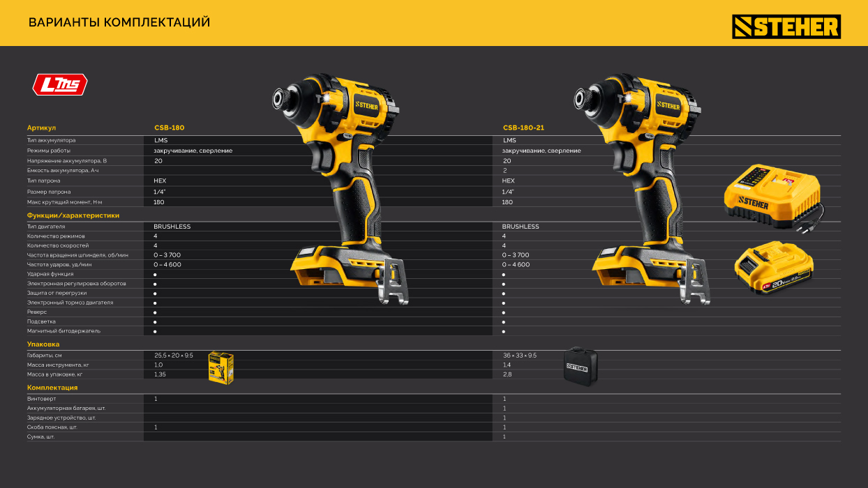Select the Функции/характеристики section heading
This screenshot has width=868, height=488.
(x=73, y=215)
